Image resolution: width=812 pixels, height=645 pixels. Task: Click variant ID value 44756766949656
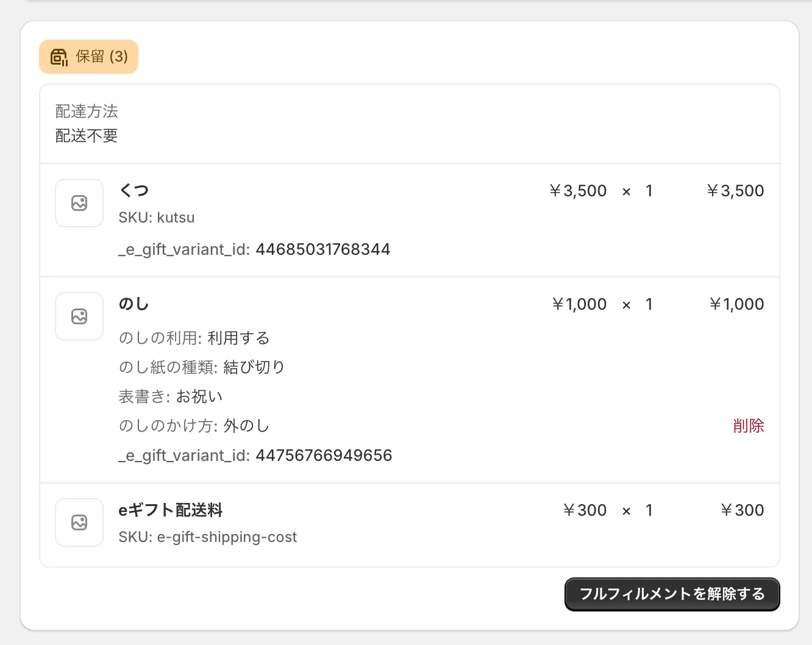(x=324, y=455)
